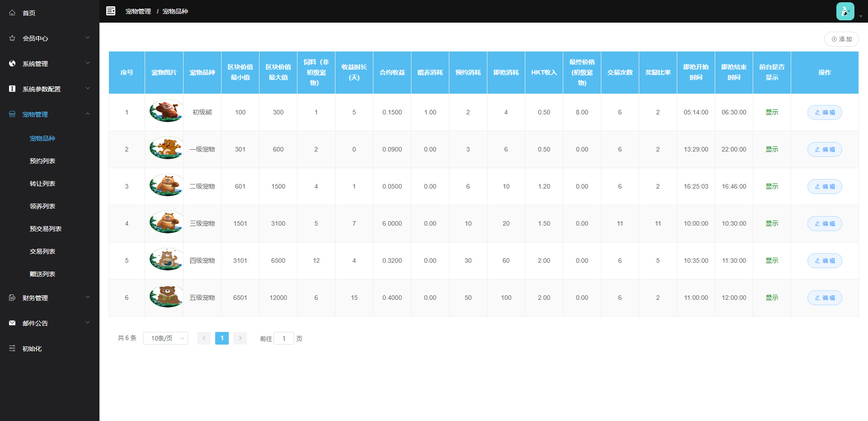
Task: Click 宠物品种 in the breadcrumb
Action: click(175, 11)
